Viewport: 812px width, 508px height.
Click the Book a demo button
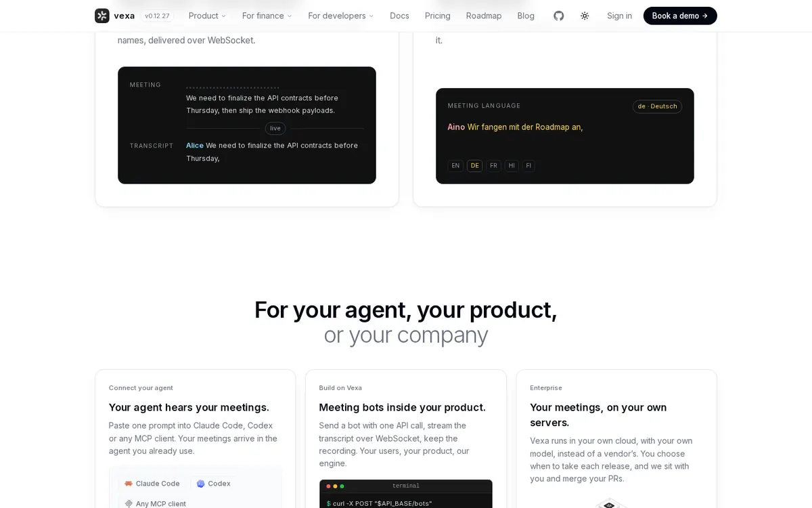coord(680,16)
